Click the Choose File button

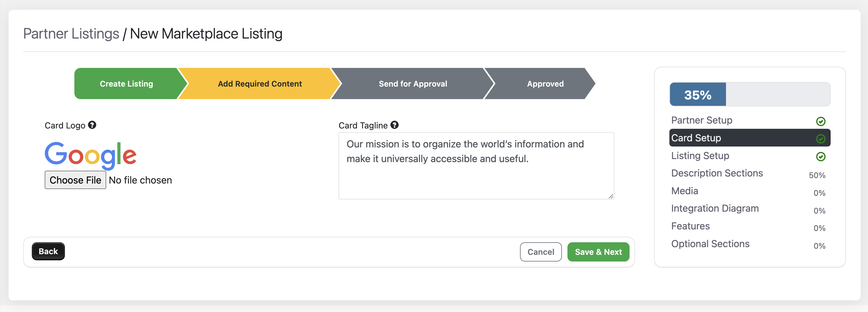(x=76, y=180)
